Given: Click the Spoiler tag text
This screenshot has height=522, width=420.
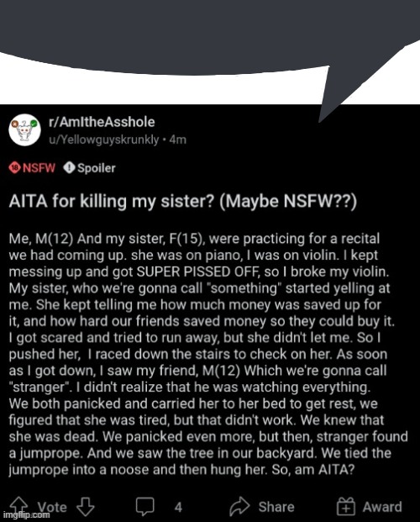Looking at the screenshot, I should [97, 168].
